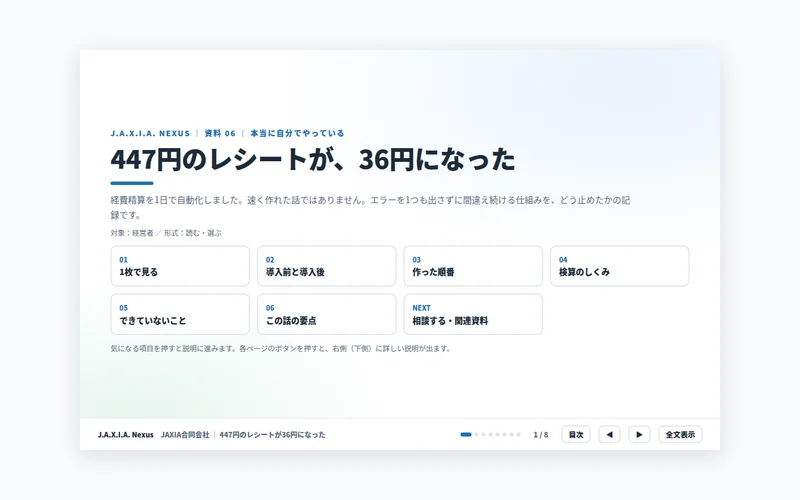Screen dimensions: 800x500
Task: Open card 05 できていないこと
Action: point(180,314)
